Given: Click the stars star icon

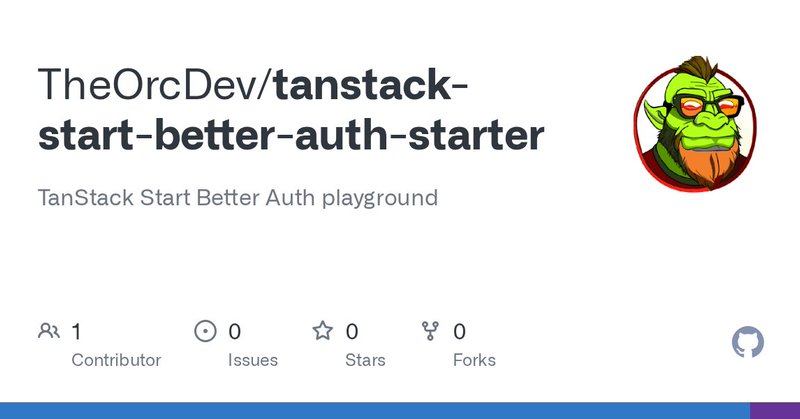Looking at the screenshot, I should click(x=323, y=331).
